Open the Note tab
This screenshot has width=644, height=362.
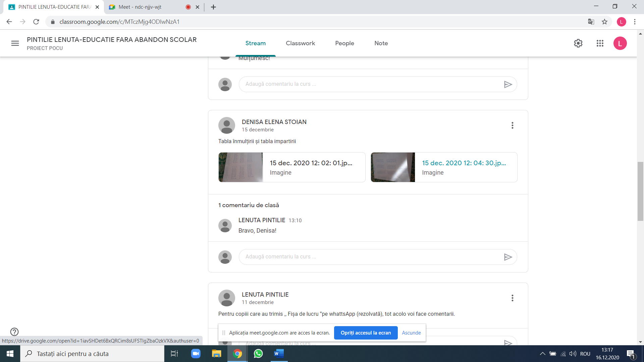point(381,43)
